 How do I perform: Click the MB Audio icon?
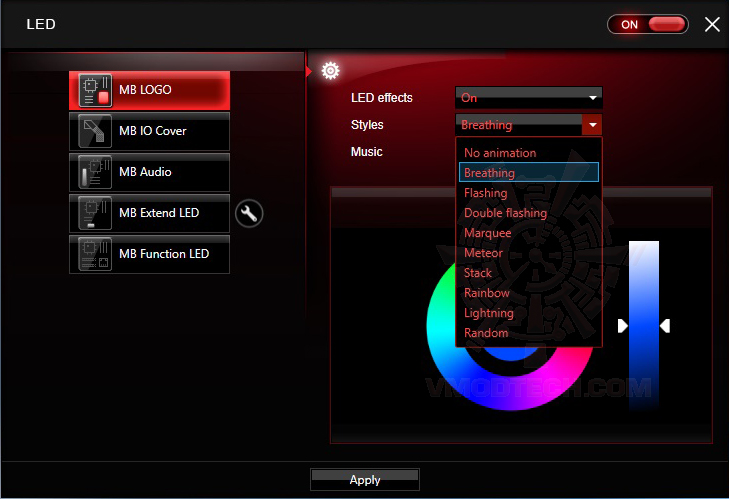point(95,172)
